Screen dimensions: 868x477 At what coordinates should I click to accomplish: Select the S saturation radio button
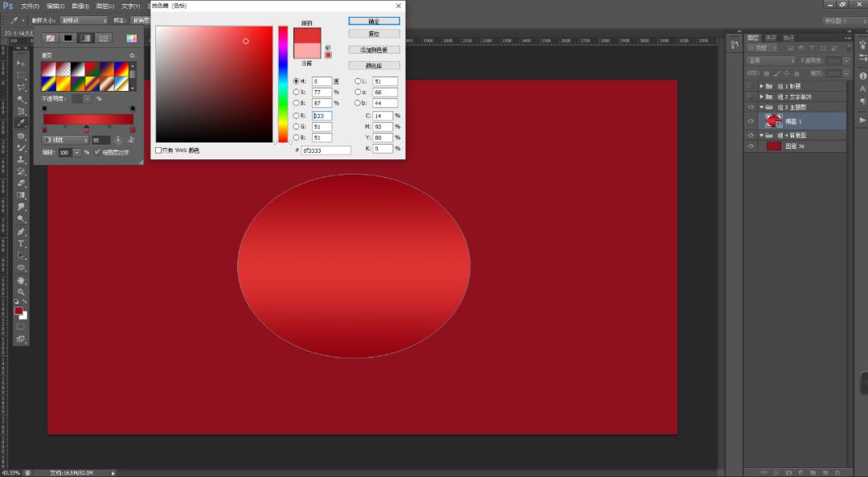296,92
